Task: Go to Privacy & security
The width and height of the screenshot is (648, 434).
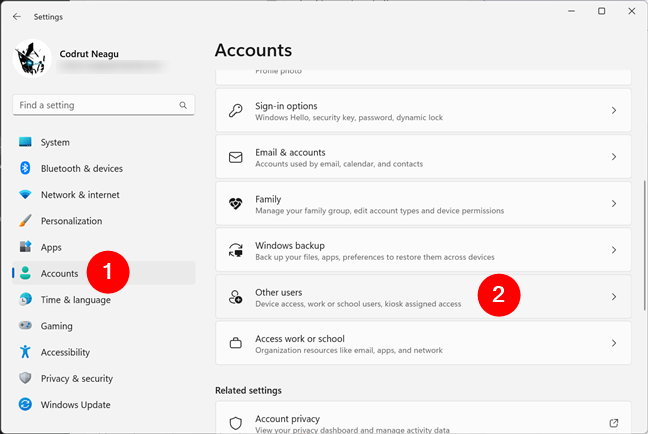Action: pos(104,379)
